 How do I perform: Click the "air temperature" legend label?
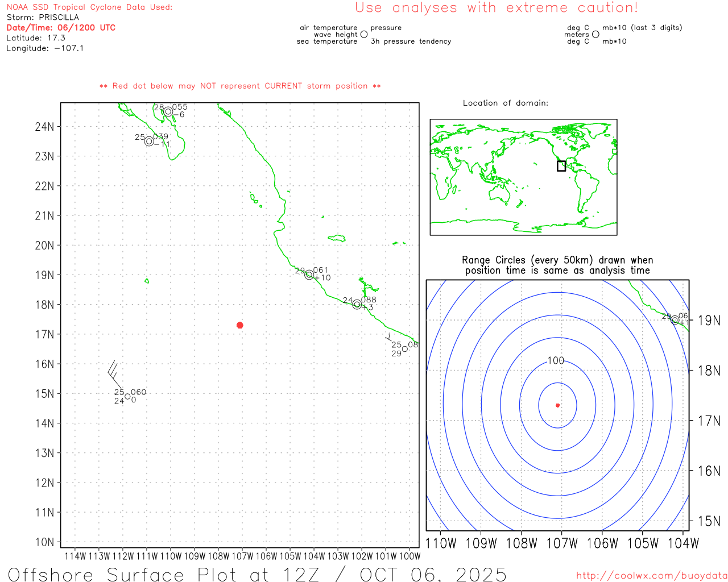pyautogui.click(x=329, y=27)
